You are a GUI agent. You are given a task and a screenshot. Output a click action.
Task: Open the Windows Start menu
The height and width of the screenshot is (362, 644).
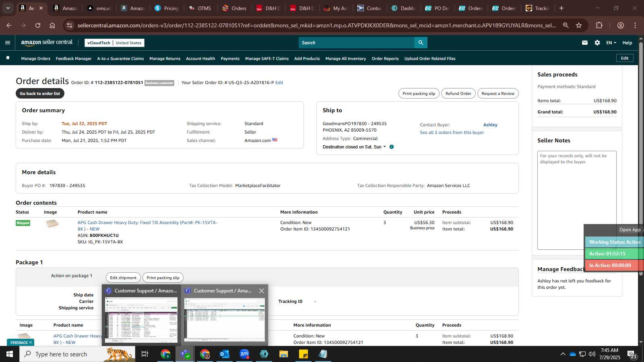[10, 354]
